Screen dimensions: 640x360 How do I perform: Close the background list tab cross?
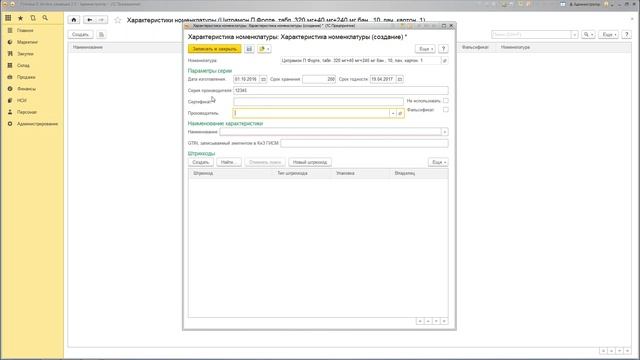(x=632, y=19)
